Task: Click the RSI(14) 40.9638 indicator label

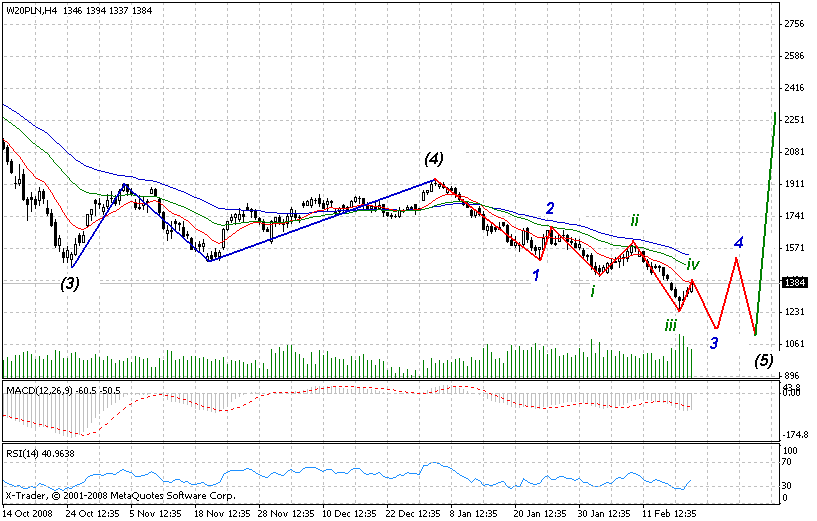Action: click(40, 454)
